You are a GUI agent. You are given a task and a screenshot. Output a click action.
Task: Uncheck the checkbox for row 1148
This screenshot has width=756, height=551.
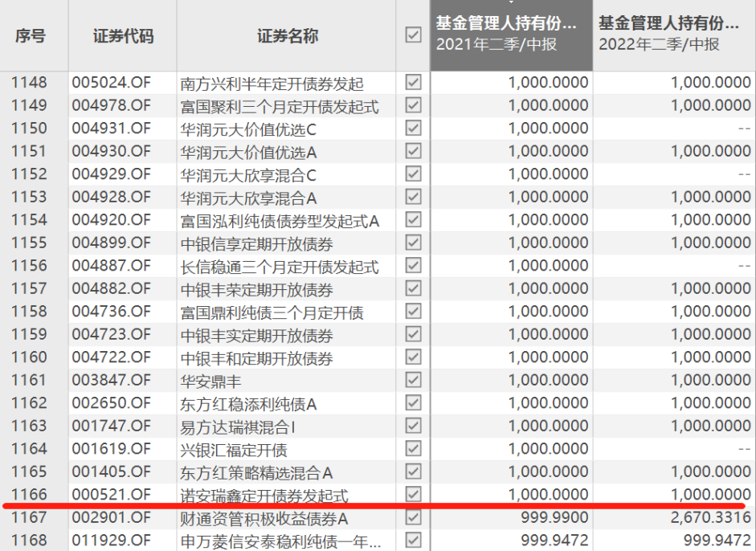[x=413, y=83]
